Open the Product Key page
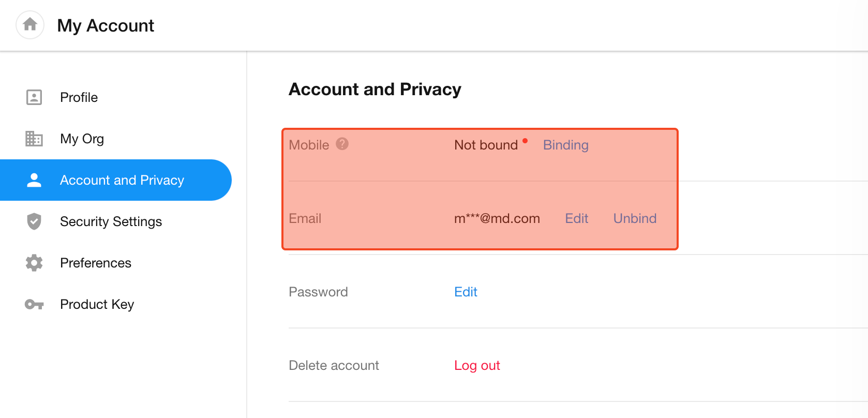Viewport: 868px width, 418px height. pos(97,304)
